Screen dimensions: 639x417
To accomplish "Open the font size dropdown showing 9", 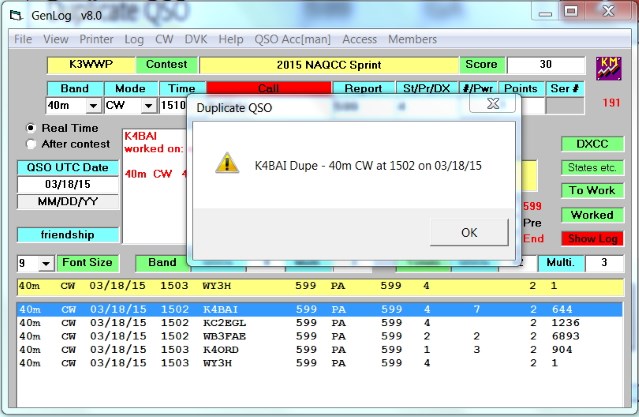I will [x=45, y=263].
